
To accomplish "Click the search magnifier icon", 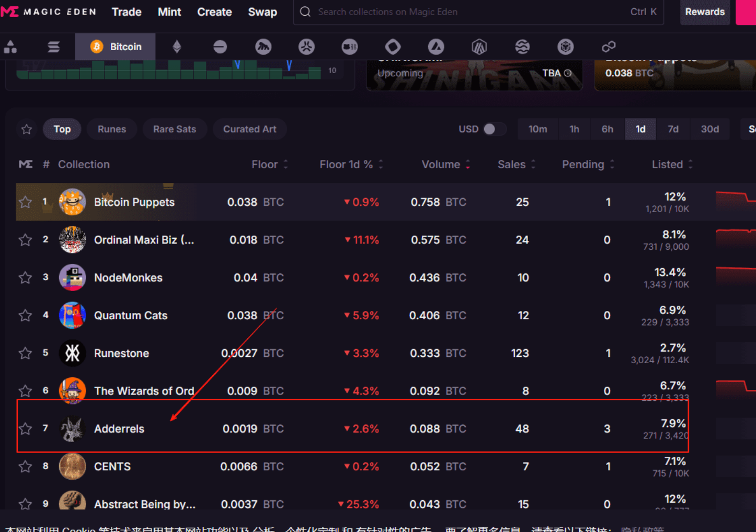I will pyautogui.click(x=305, y=11).
